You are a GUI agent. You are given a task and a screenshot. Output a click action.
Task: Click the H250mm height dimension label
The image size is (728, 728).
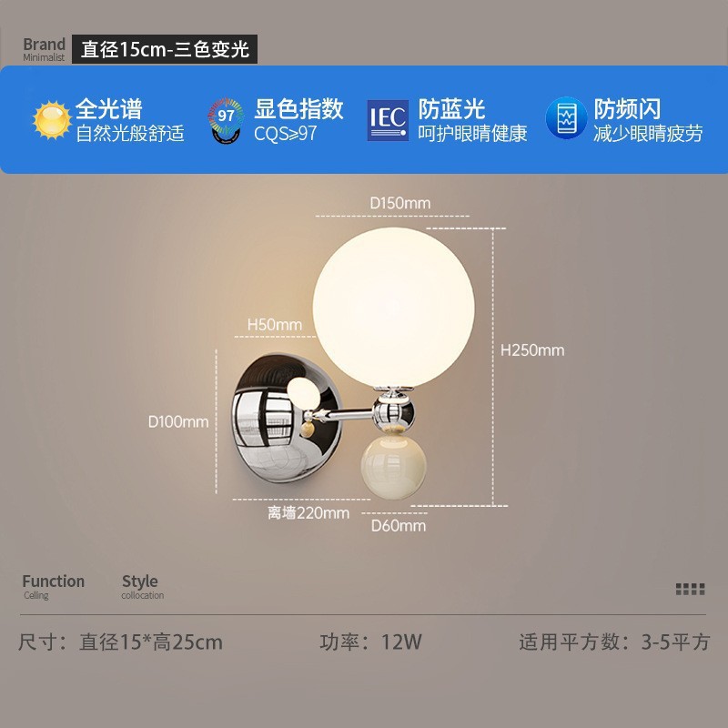(x=532, y=350)
